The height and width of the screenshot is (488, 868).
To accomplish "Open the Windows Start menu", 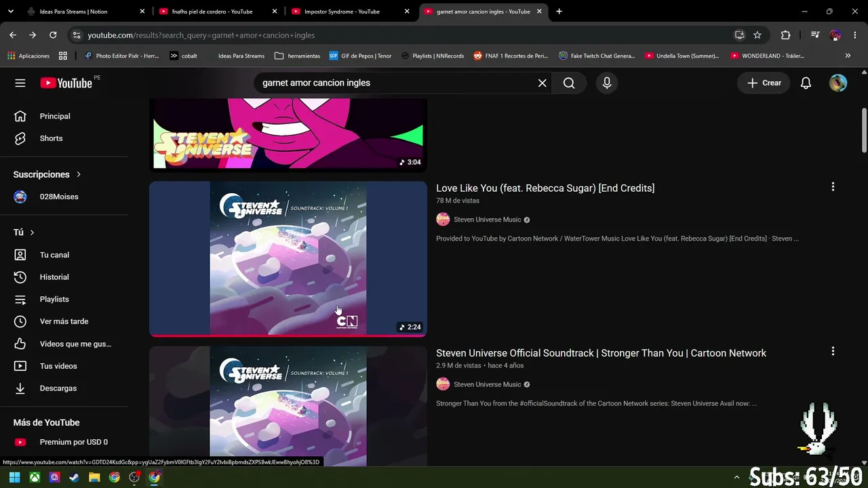I will tap(14, 477).
